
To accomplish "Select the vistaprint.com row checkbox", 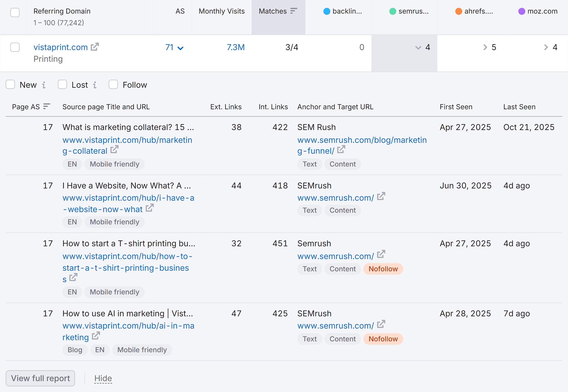I will tap(15, 47).
